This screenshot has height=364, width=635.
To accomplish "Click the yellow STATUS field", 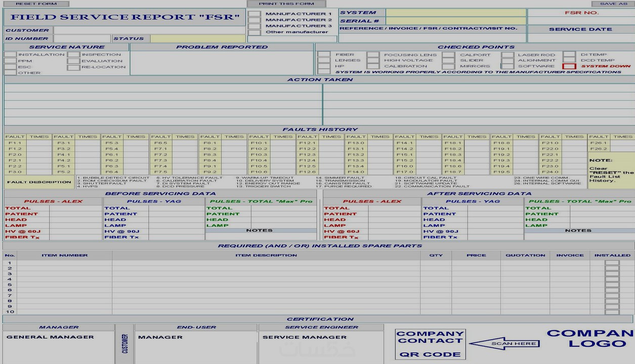I will [x=198, y=38].
